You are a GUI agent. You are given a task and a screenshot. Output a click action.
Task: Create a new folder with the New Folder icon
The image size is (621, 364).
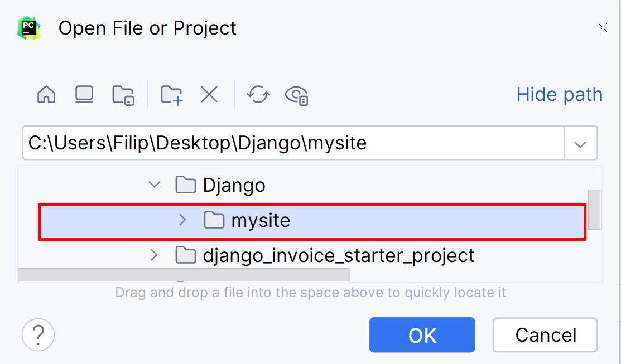[171, 94]
